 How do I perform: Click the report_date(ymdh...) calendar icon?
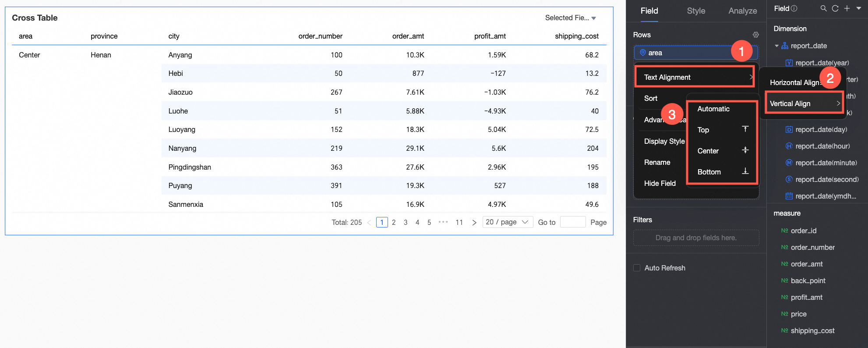pyautogui.click(x=789, y=196)
